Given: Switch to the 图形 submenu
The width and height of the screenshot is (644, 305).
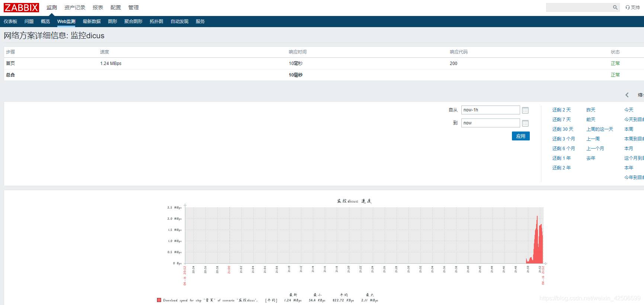Looking at the screenshot, I should 112,22.
